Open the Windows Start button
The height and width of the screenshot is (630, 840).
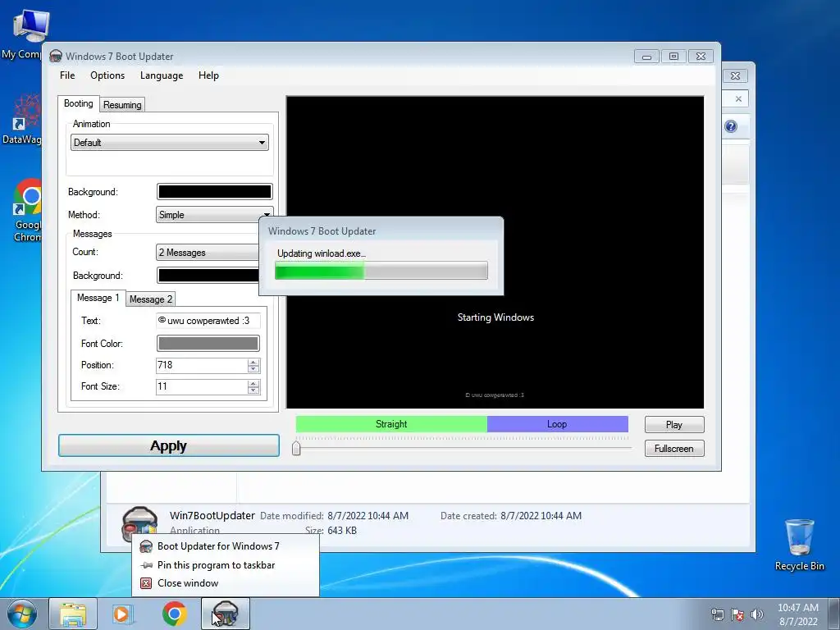[22, 614]
